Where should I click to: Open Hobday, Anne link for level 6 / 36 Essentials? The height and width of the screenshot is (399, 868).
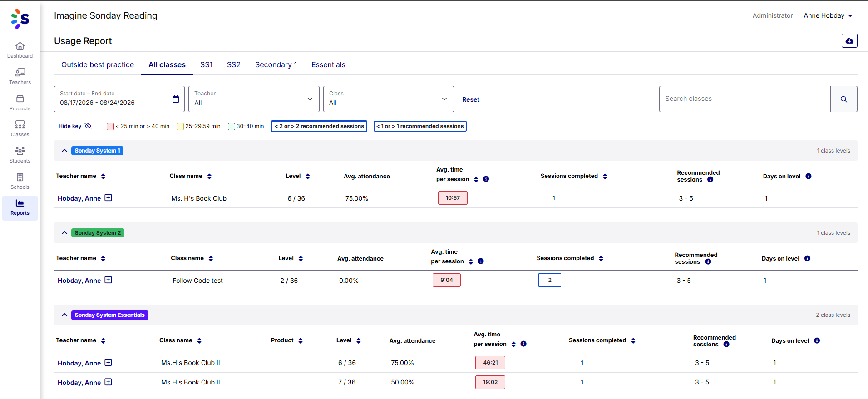click(x=79, y=363)
